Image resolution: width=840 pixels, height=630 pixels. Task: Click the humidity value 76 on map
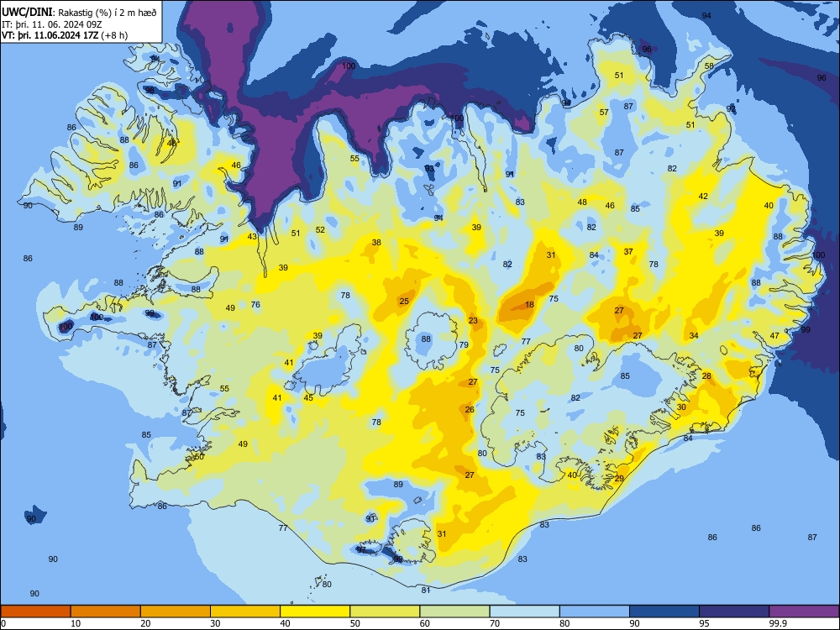pyautogui.click(x=255, y=305)
